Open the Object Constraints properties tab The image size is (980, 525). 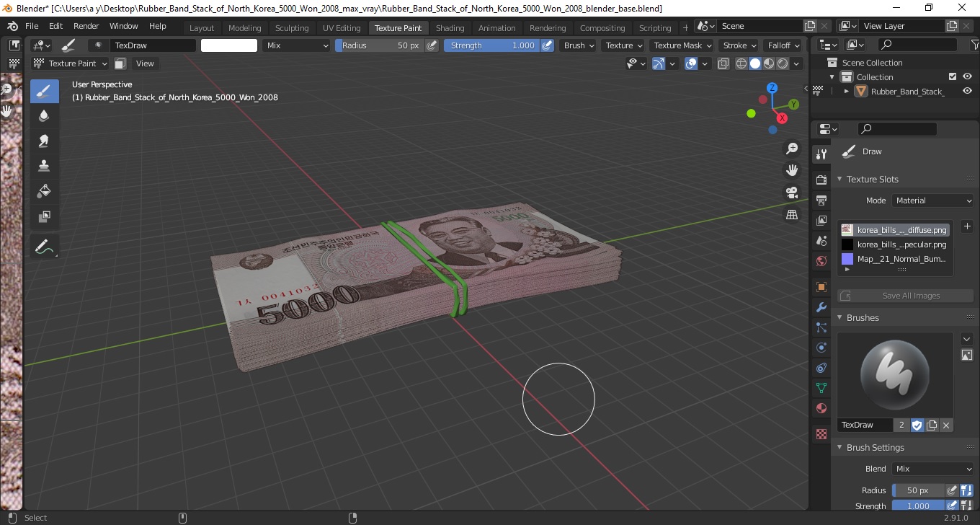(x=821, y=368)
